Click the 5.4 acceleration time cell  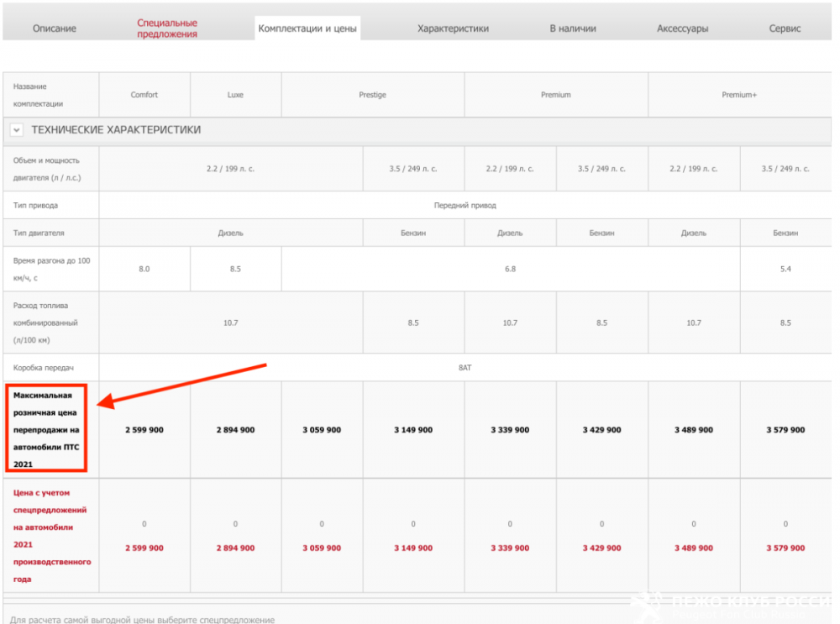[x=785, y=269]
